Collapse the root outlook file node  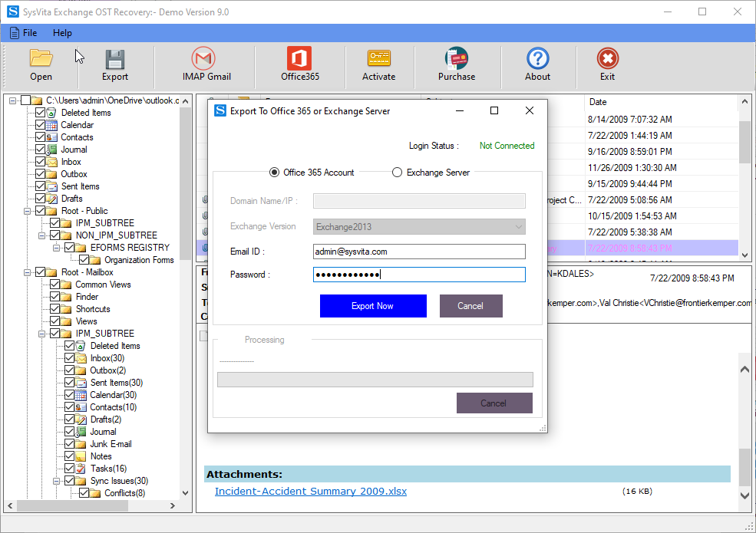point(12,100)
